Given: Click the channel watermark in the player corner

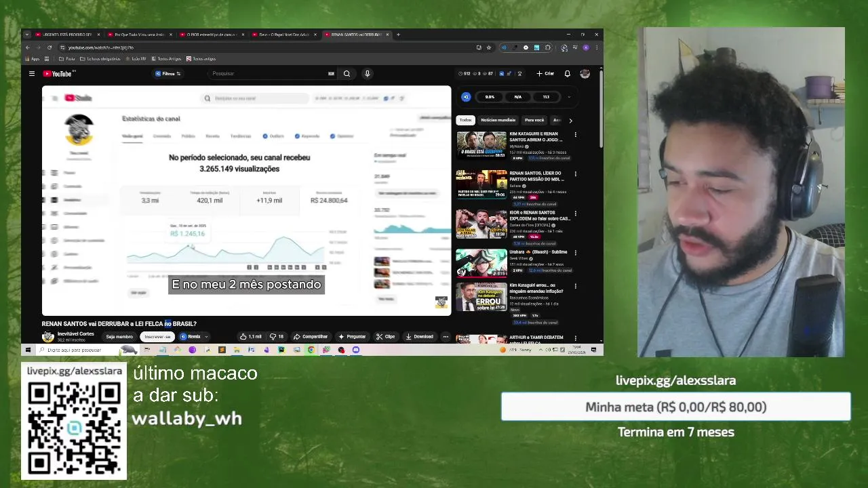Looking at the screenshot, I should [441, 302].
